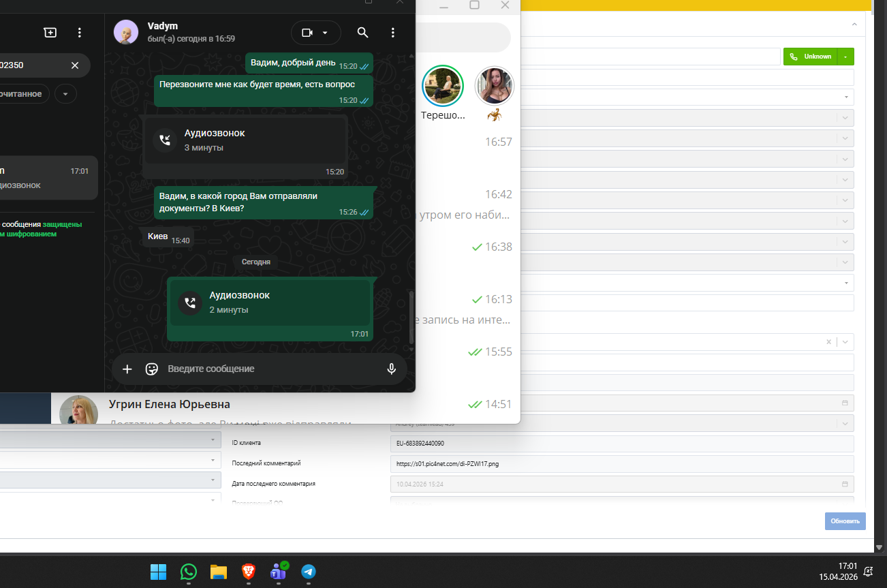Start a new chat in WhatsApp
This screenshot has width=887, height=588.
tap(50, 33)
